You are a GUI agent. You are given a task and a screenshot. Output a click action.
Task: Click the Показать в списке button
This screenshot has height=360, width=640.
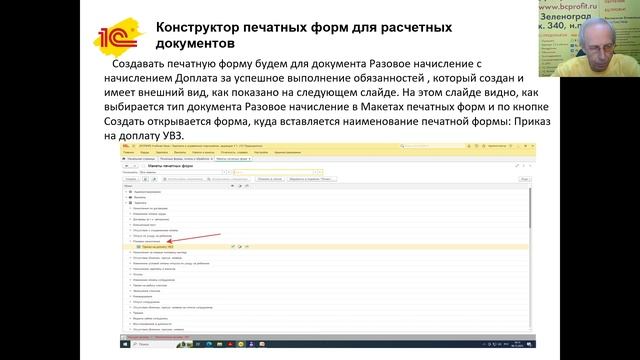269,179
